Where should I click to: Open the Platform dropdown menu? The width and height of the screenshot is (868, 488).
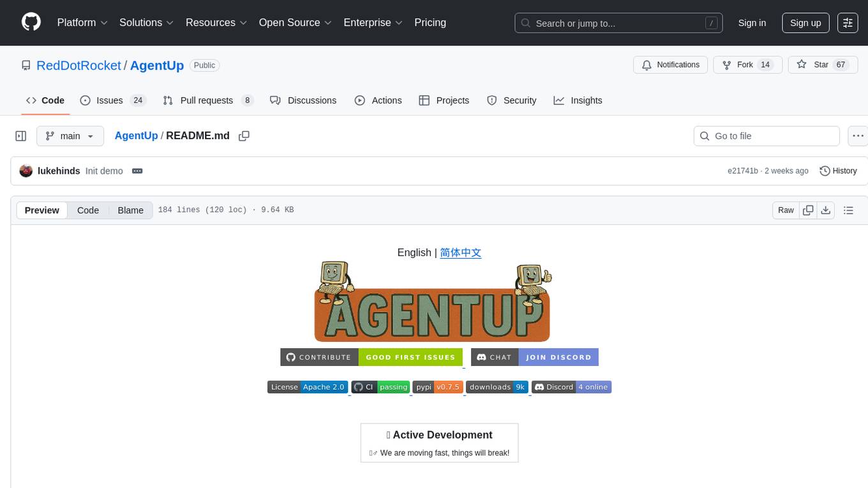[x=82, y=22]
